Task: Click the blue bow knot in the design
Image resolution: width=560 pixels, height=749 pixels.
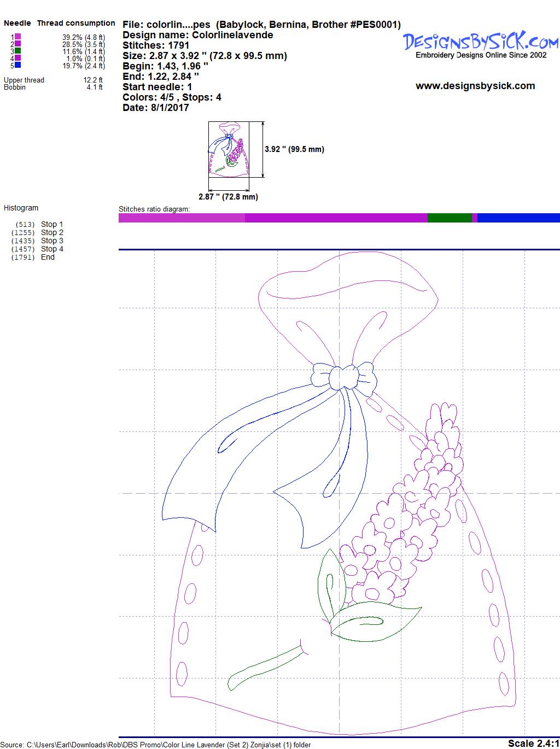Action: click(x=344, y=376)
